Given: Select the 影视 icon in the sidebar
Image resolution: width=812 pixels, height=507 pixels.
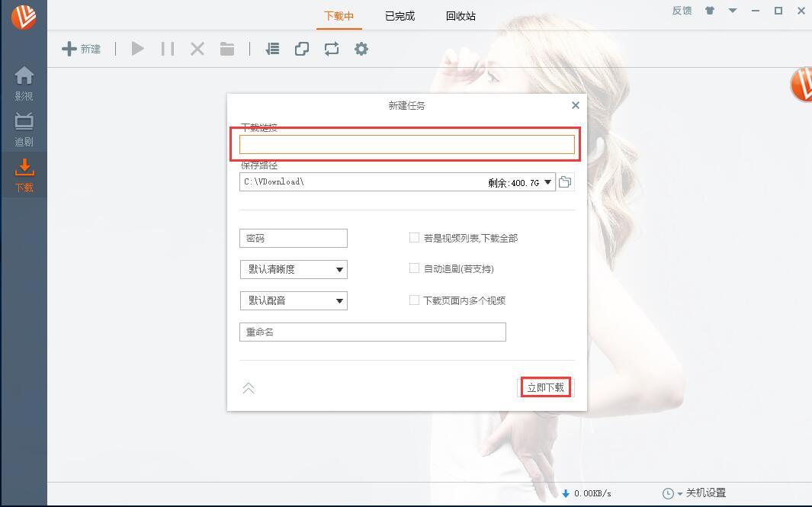Looking at the screenshot, I should (x=24, y=80).
